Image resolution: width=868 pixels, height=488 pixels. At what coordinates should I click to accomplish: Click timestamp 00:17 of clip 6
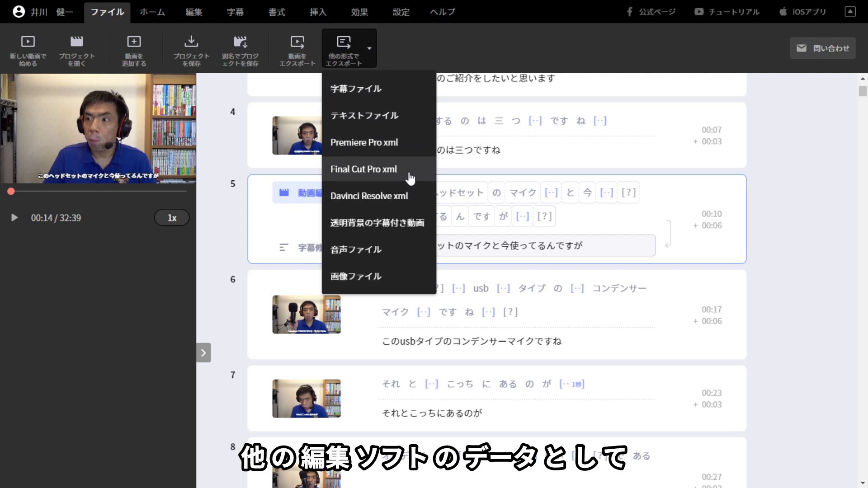712,310
